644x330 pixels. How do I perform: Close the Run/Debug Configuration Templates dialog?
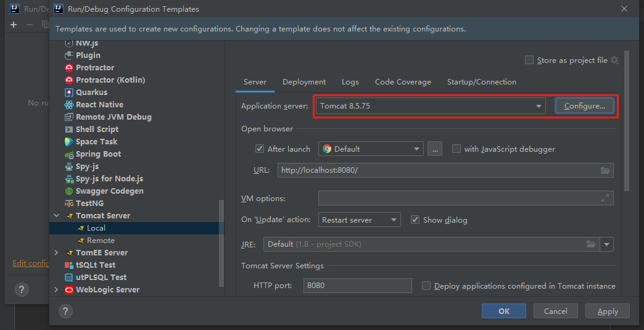coord(624,9)
